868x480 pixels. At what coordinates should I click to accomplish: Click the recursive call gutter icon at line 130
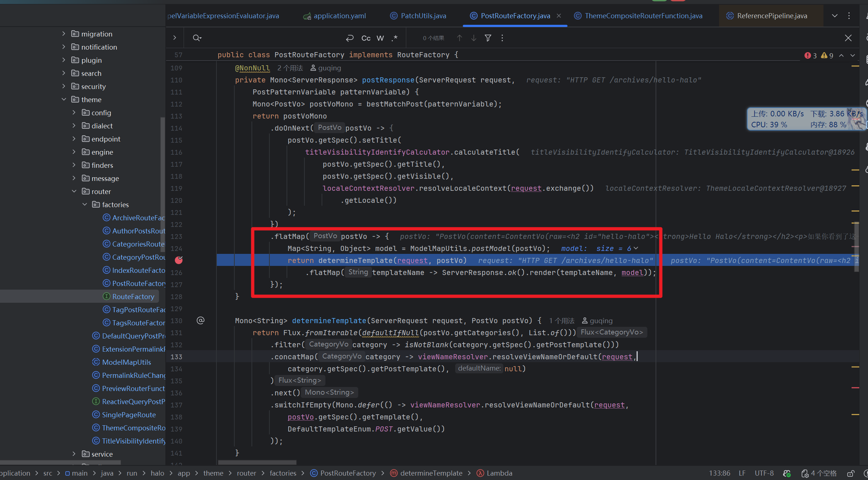point(200,320)
